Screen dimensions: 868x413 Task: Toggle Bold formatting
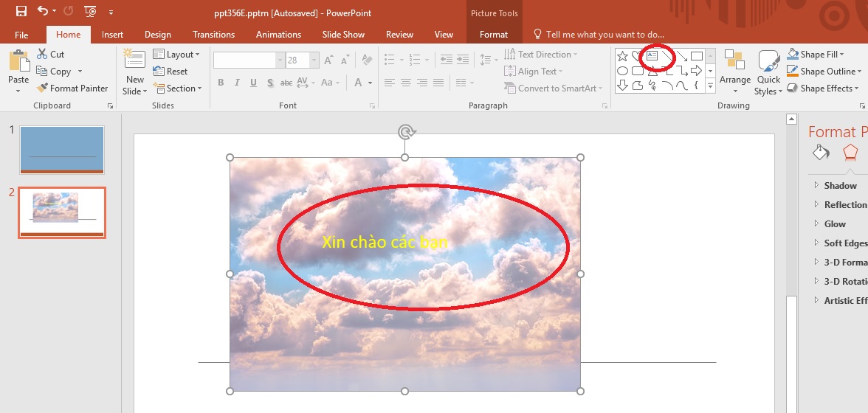(221, 83)
